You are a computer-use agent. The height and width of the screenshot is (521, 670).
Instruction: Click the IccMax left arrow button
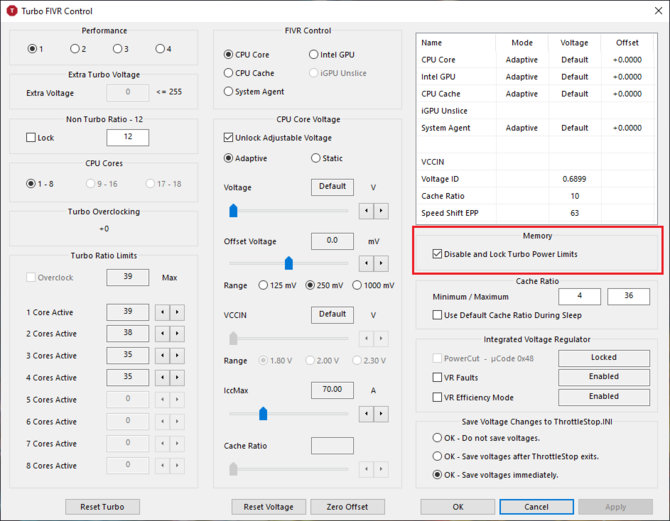coord(366,414)
